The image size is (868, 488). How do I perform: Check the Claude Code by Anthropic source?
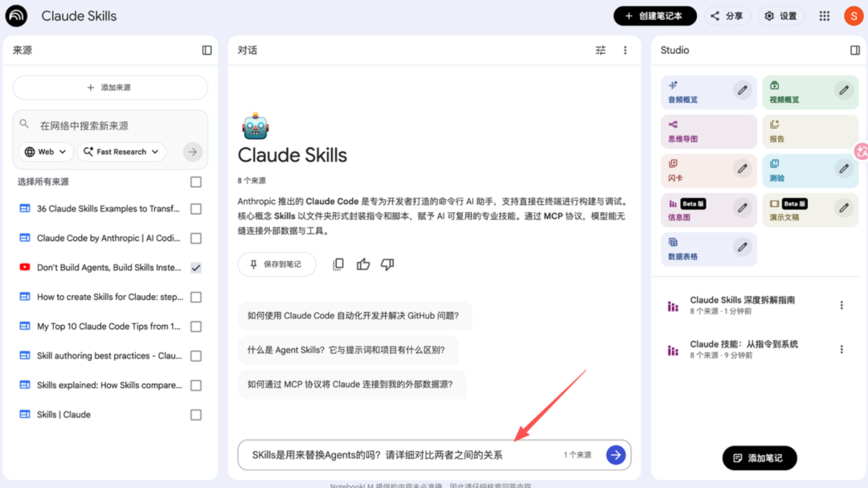click(x=196, y=238)
